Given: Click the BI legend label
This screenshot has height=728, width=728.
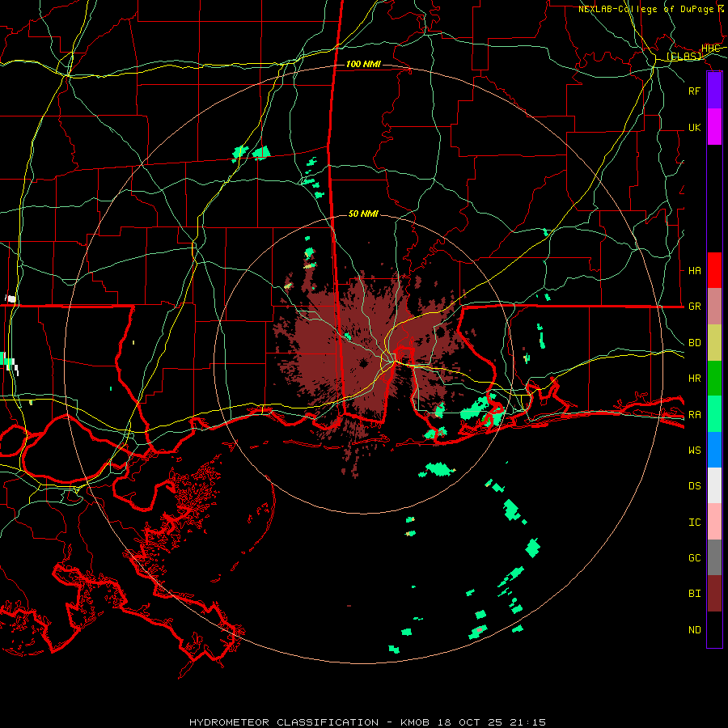Looking at the screenshot, I should [x=694, y=594].
